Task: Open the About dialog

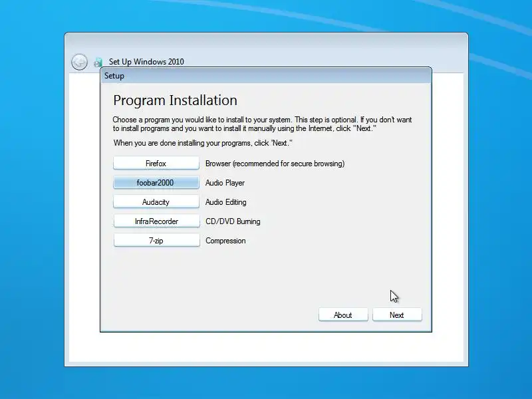Action: tap(343, 315)
